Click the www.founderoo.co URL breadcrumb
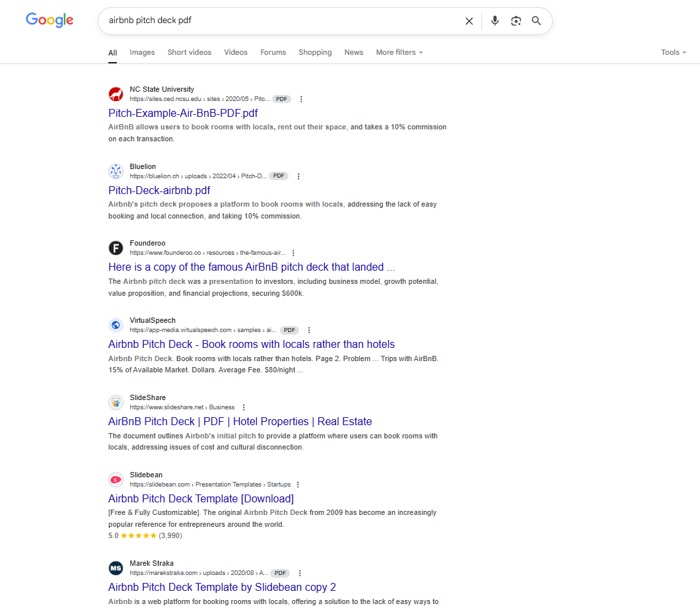Screen dimensions: 700x608 (x=207, y=253)
